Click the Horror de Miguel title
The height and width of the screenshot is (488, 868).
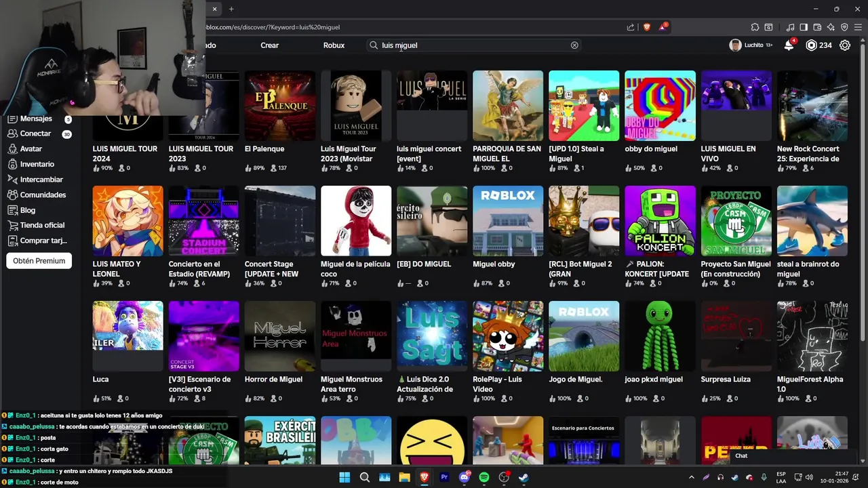click(273, 380)
